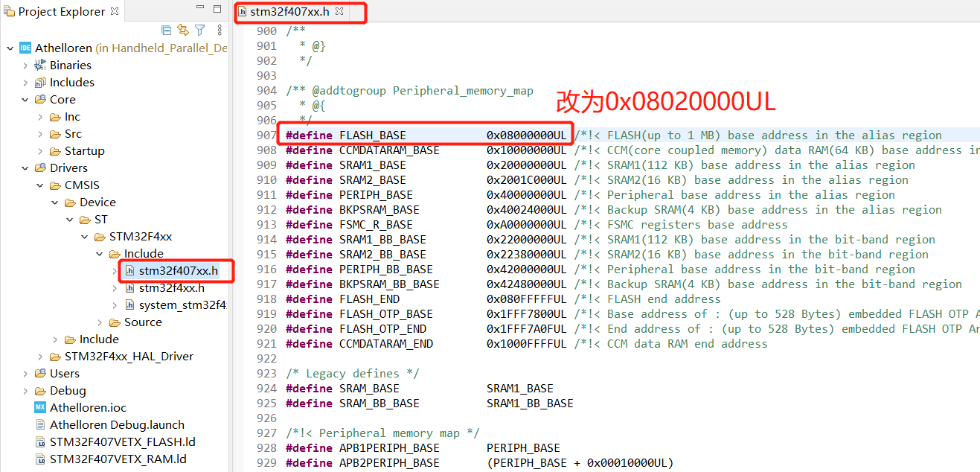Collapse all nodes in Project Explorer
This screenshot has height=472, width=980.
tap(166, 31)
